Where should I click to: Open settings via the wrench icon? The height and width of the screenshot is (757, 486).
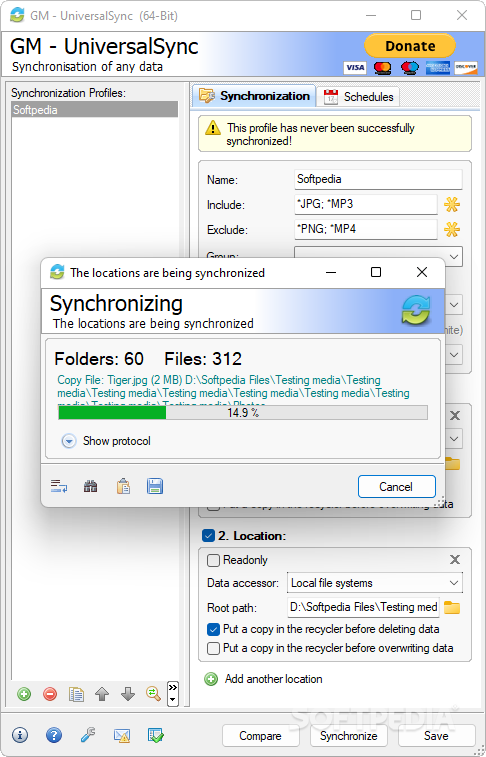click(x=88, y=735)
